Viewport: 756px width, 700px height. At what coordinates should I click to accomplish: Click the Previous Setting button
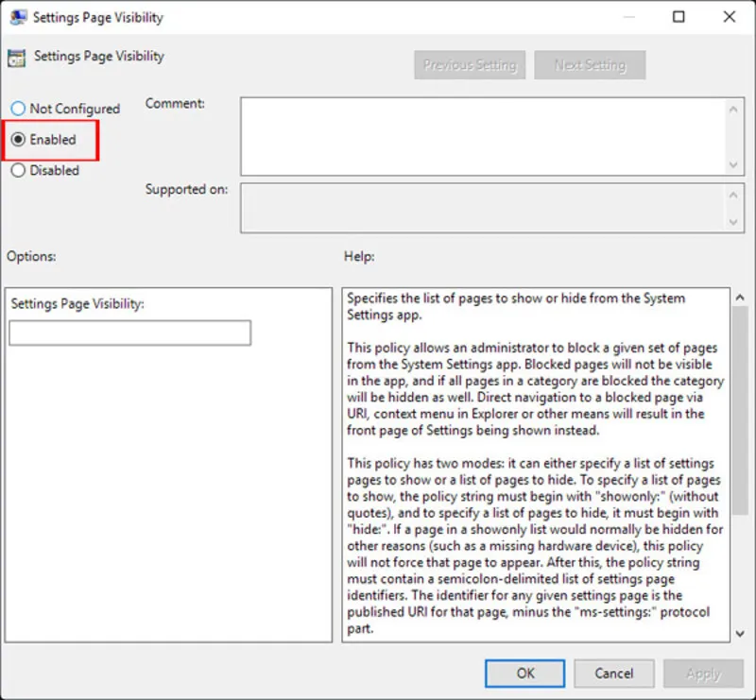pos(470,64)
